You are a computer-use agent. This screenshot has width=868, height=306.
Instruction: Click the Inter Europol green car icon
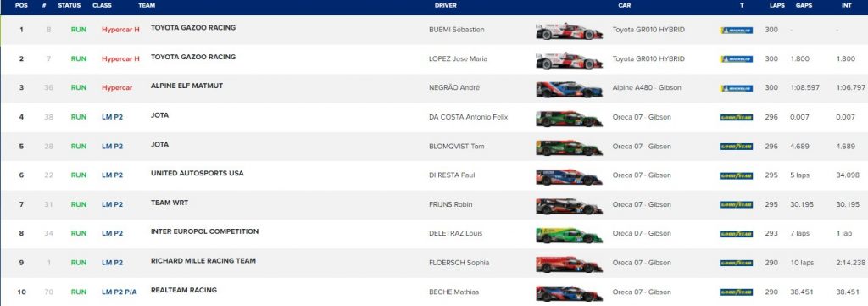569,235
